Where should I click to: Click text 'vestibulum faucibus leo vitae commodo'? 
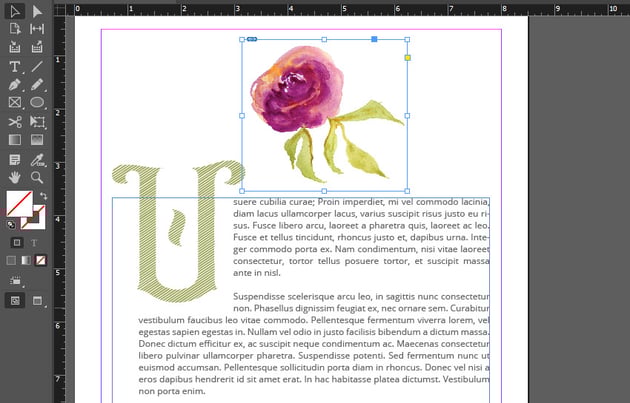(x=223, y=320)
